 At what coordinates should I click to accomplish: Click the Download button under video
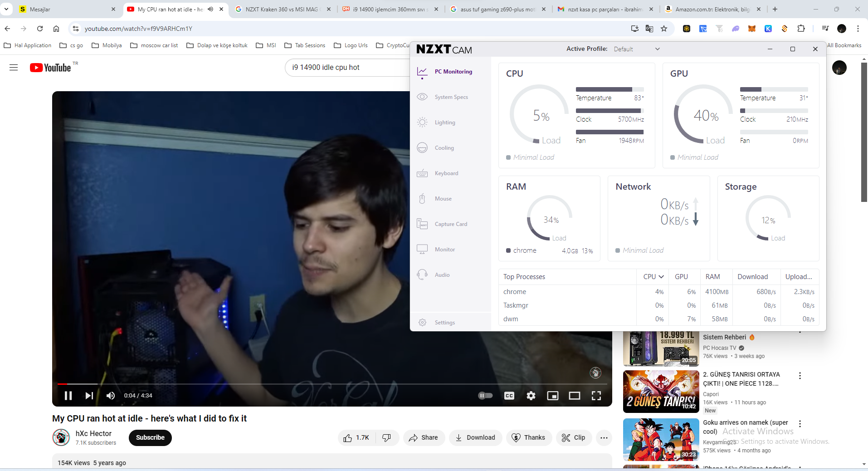(475, 438)
